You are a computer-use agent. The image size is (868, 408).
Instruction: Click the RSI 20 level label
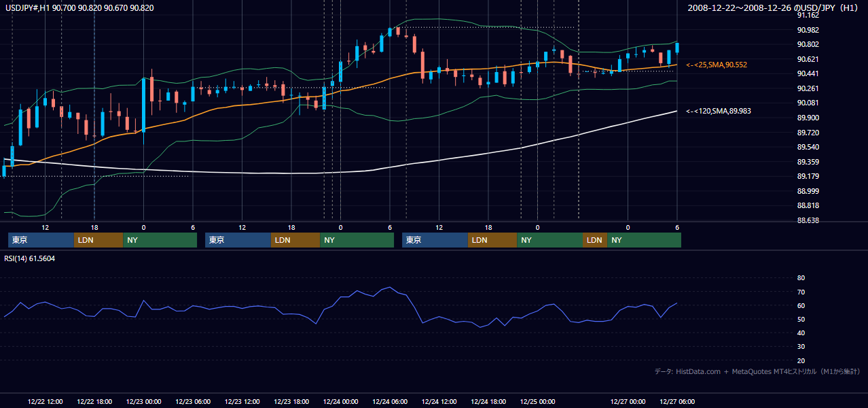[801, 360]
